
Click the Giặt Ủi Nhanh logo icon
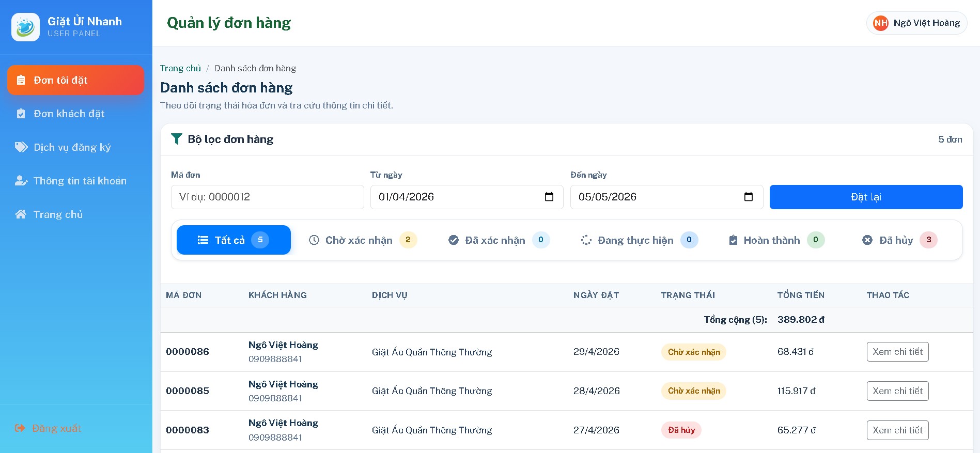point(25,27)
